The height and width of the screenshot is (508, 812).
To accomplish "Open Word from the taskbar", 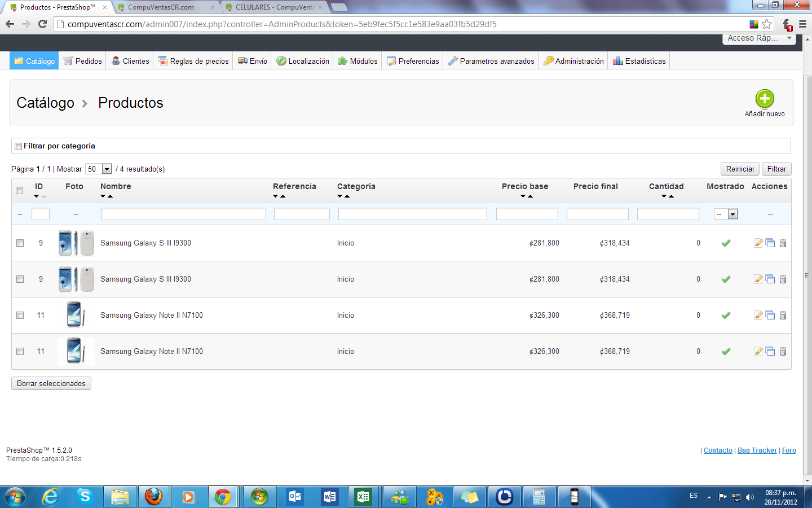I will click(329, 497).
